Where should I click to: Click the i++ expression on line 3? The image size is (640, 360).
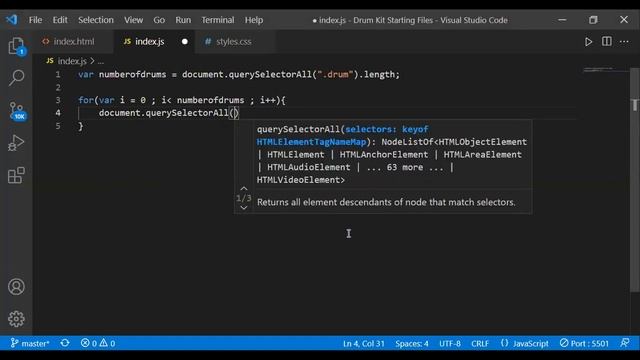pyautogui.click(x=268, y=100)
